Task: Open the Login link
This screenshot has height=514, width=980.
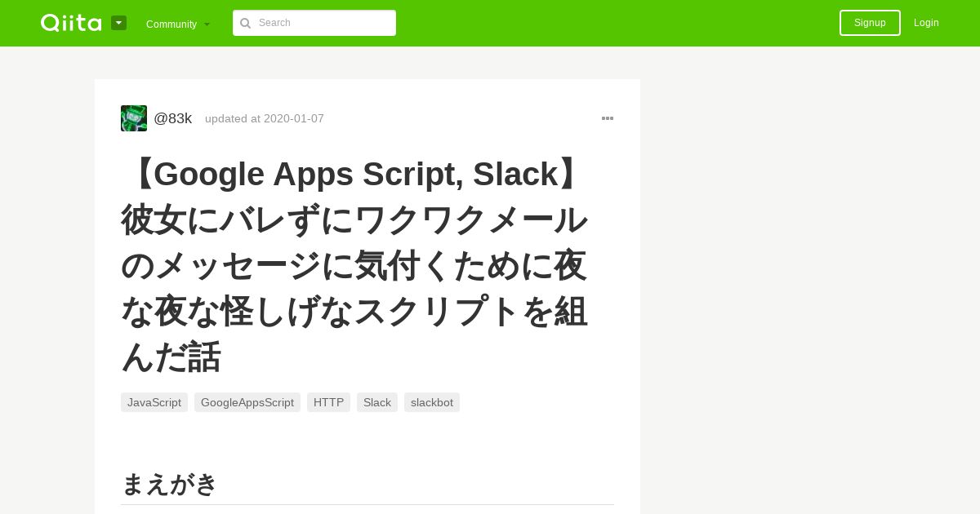Action: [926, 23]
